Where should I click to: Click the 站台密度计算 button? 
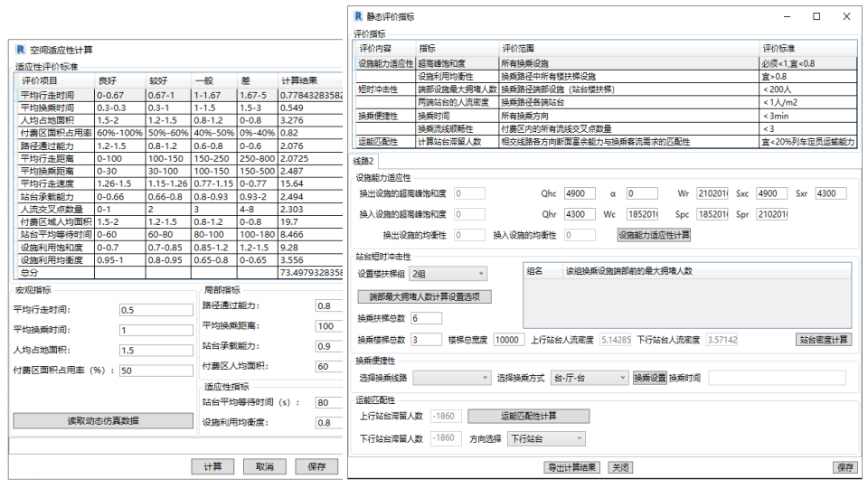point(824,340)
